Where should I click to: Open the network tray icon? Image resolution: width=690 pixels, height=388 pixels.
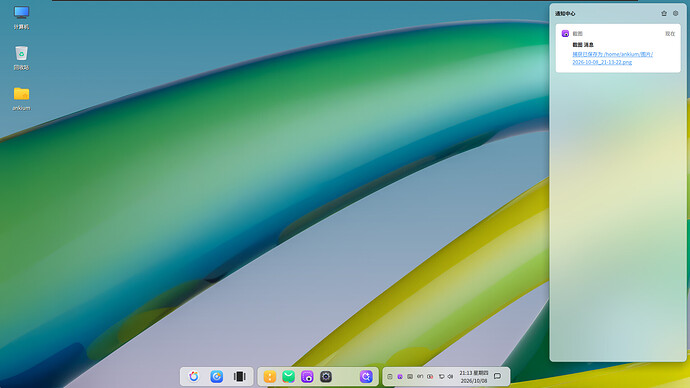pos(441,377)
